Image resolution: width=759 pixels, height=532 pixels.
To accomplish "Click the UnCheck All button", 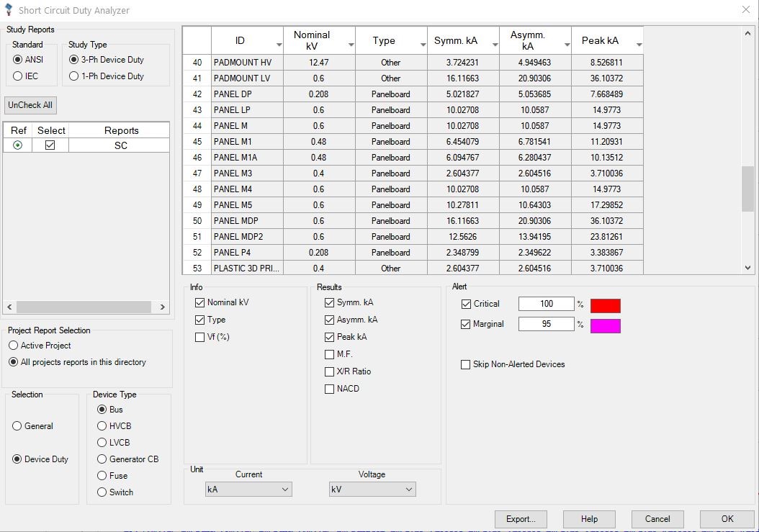I will (30, 105).
